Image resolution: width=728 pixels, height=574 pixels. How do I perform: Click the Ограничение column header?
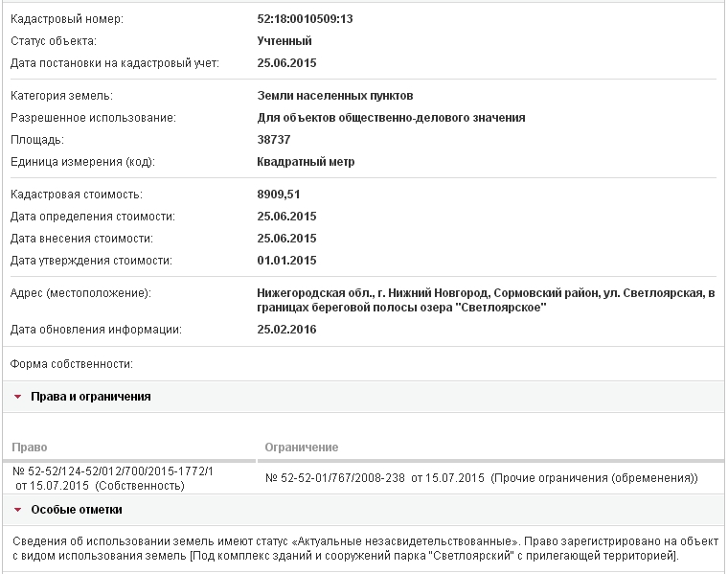pos(300,448)
